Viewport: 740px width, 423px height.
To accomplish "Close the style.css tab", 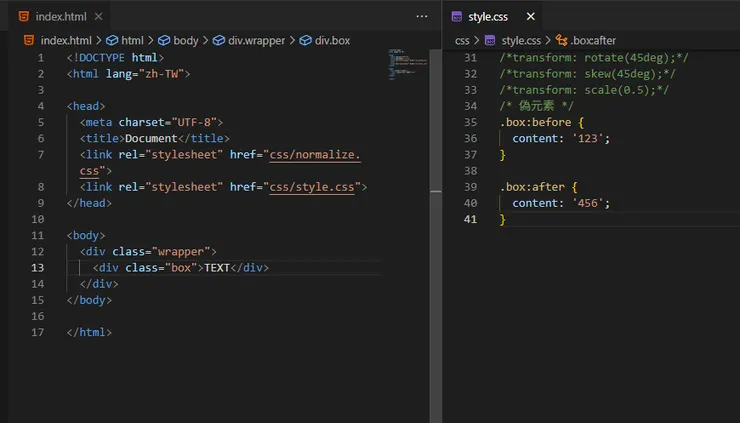I will pos(530,17).
